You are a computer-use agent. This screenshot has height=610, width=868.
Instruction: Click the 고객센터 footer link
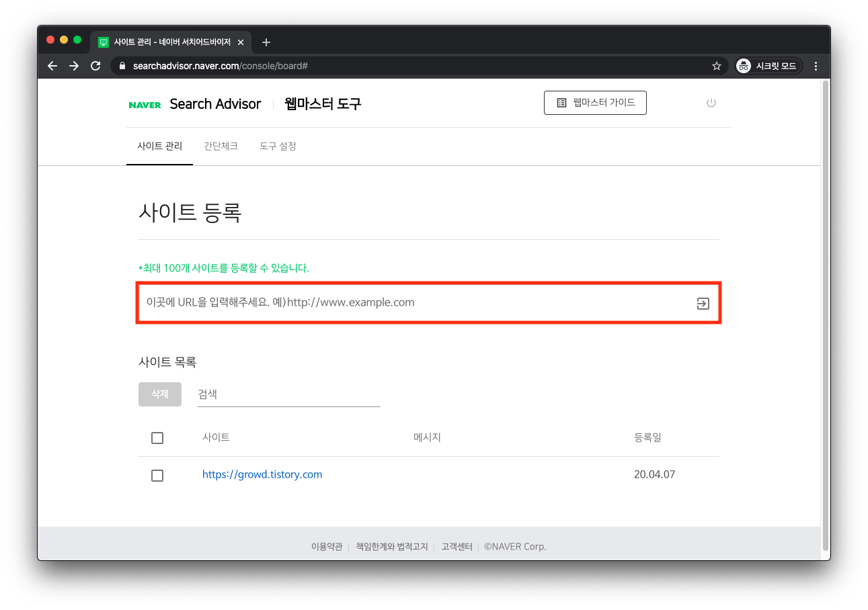457,546
